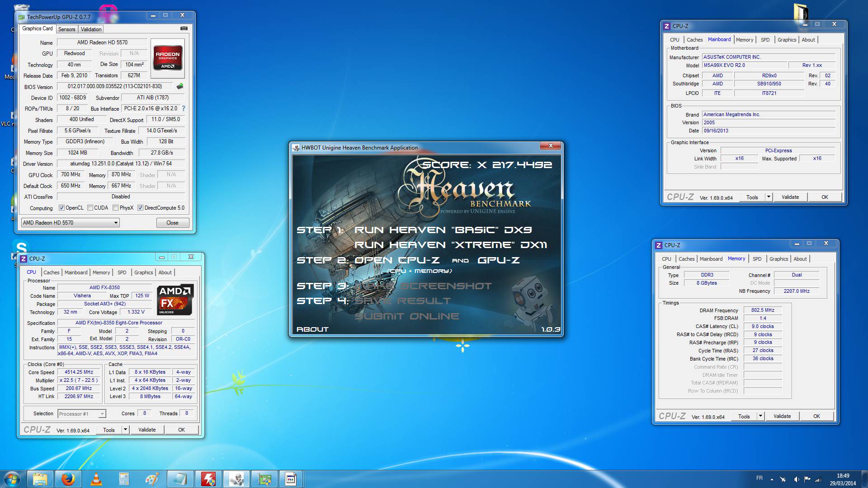Viewport: 868px width, 488px height.
Task: Open Caches tab in the CPU tab window
Action: tap(52, 272)
